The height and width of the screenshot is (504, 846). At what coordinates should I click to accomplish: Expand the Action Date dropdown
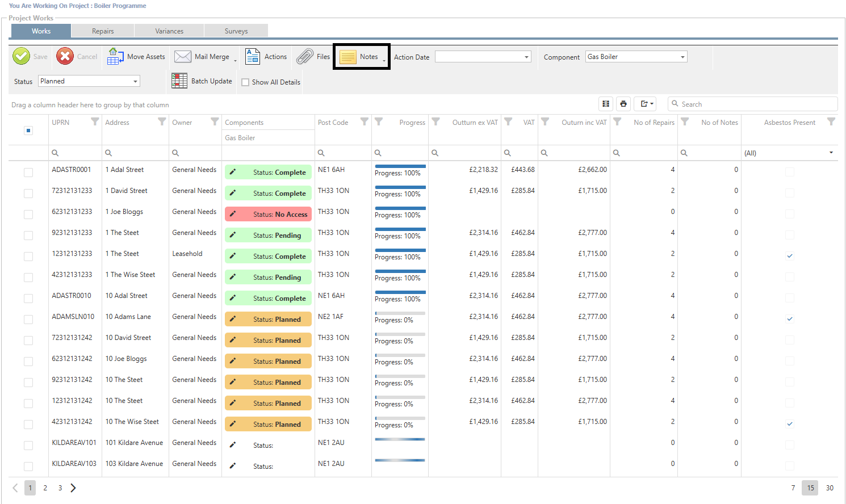pyautogui.click(x=526, y=57)
